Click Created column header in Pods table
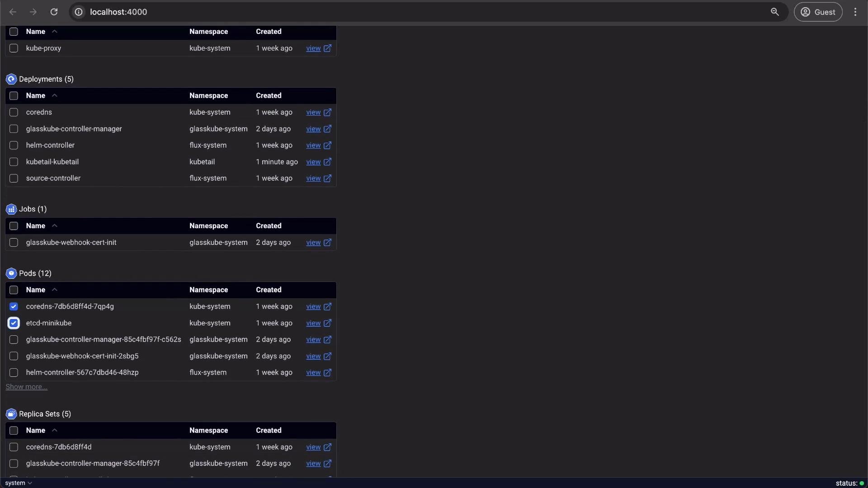Screen dimensions: 868x488 pyautogui.click(x=269, y=290)
